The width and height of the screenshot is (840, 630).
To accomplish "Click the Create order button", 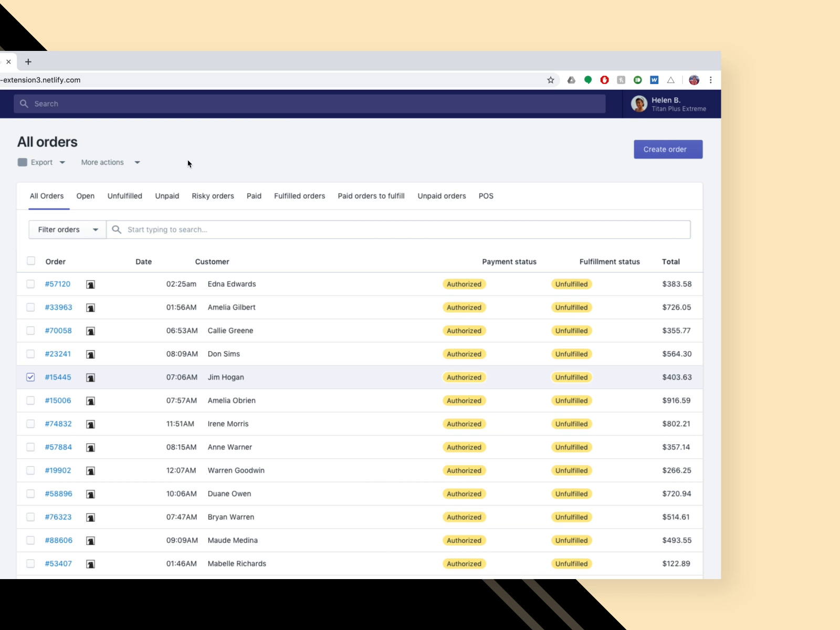I will 667,149.
